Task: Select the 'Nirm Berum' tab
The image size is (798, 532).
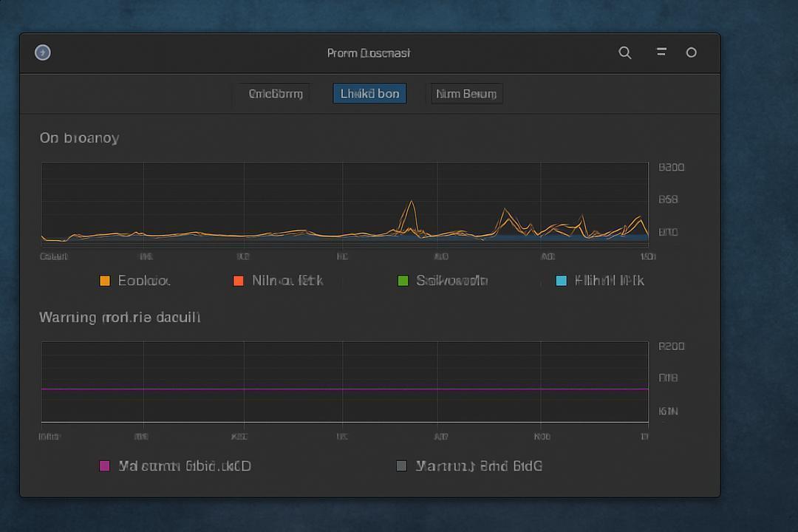Action: pos(466,94)
